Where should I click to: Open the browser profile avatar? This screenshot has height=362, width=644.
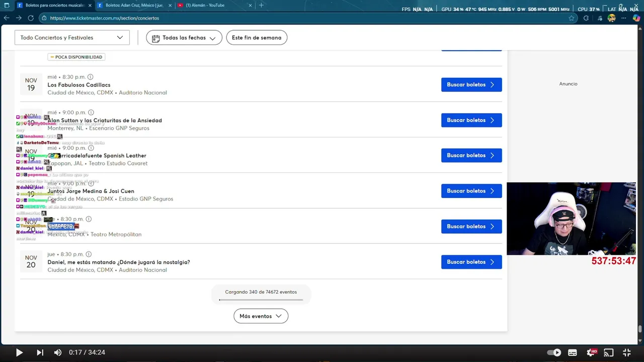(x=612, y=18)
